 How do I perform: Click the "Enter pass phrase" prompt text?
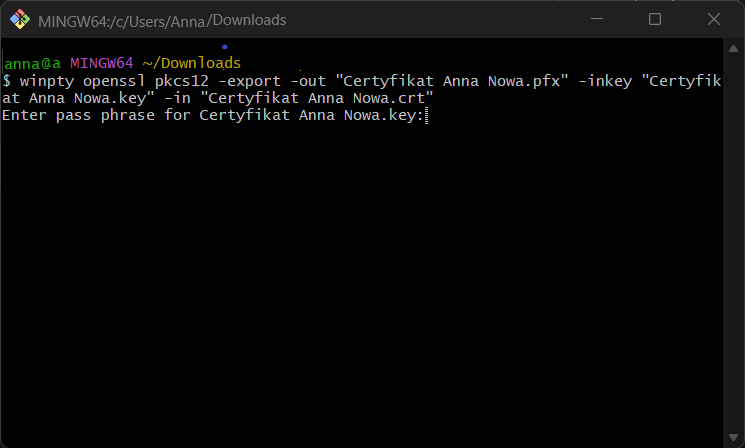[x=79, y=116]
